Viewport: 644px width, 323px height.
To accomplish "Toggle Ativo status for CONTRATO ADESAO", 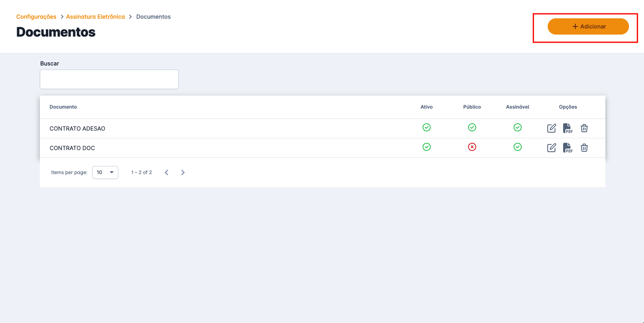I will 426,127.
